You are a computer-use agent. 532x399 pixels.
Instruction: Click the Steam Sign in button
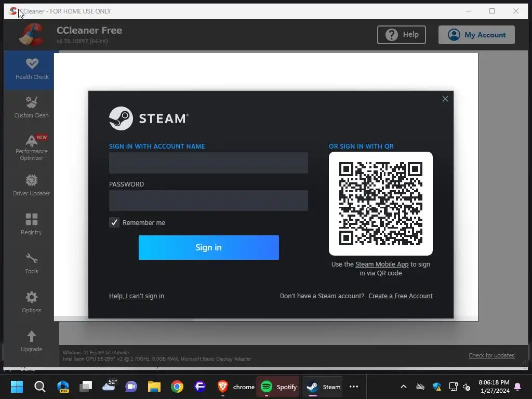(209, 247)
